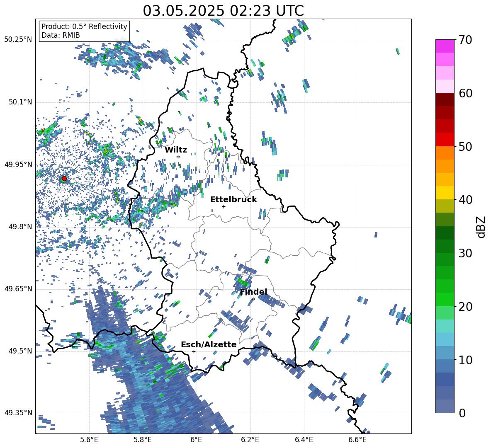Click the orange colorbar swatch below 50

click(445, 153)
